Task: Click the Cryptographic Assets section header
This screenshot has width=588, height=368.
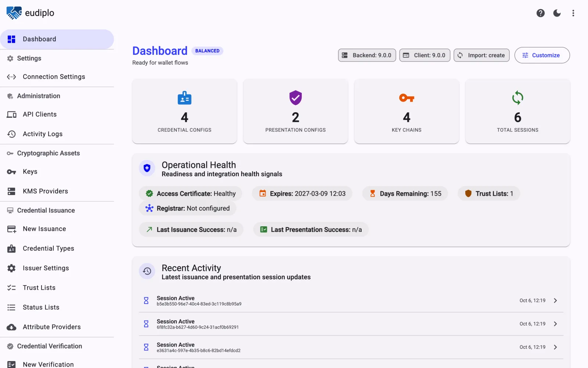Action: click(49, 153)
